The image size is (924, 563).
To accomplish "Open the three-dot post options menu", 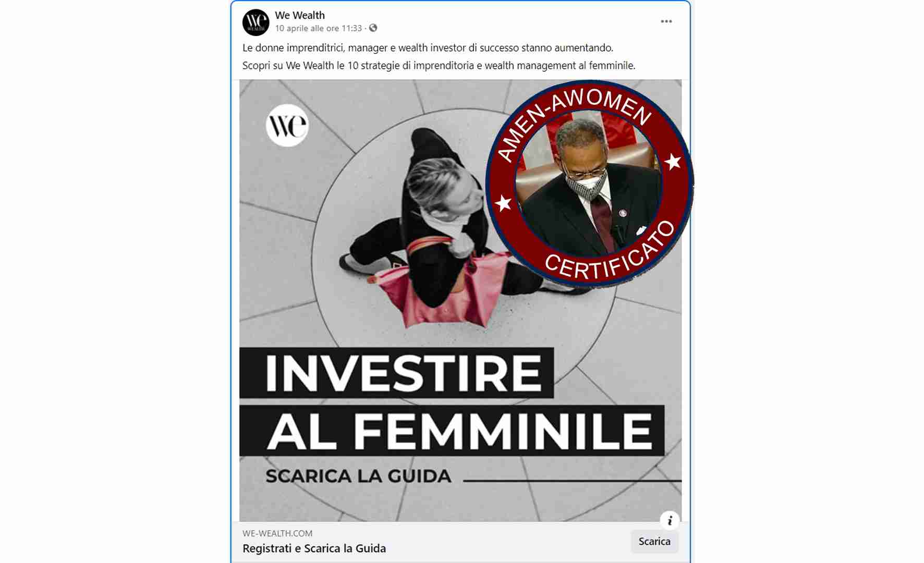I will click(x=666, y=21).
